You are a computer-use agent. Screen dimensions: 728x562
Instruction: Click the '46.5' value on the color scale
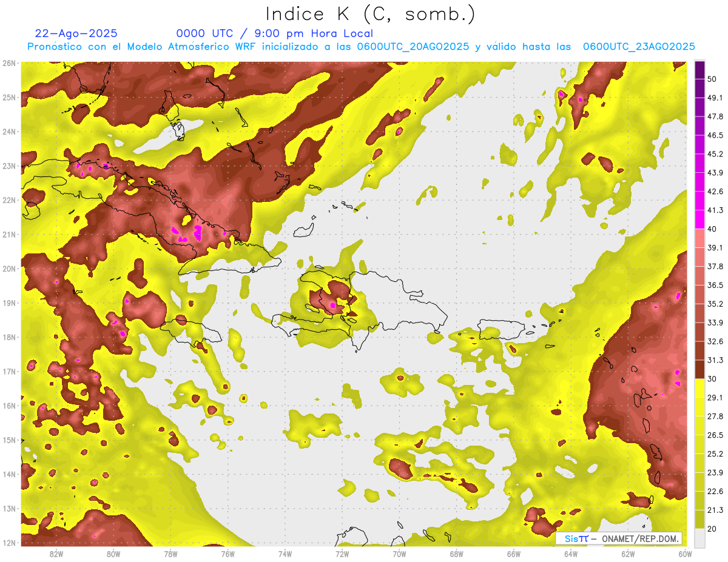click(715, 135)
